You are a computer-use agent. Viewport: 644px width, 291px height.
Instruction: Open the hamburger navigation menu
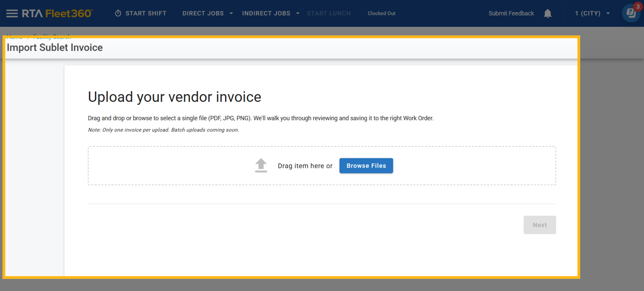(12, 13)
